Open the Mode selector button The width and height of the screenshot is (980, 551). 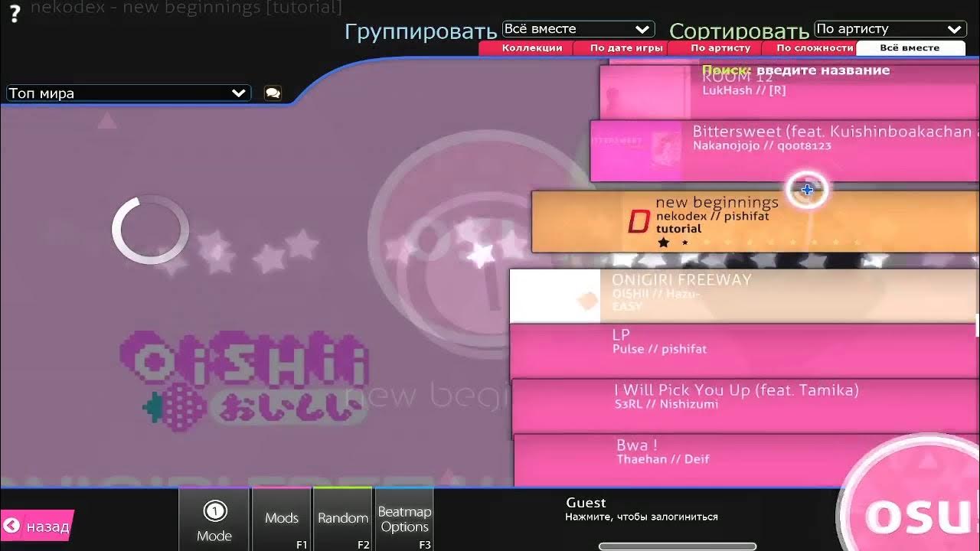[x=214, y=520]
